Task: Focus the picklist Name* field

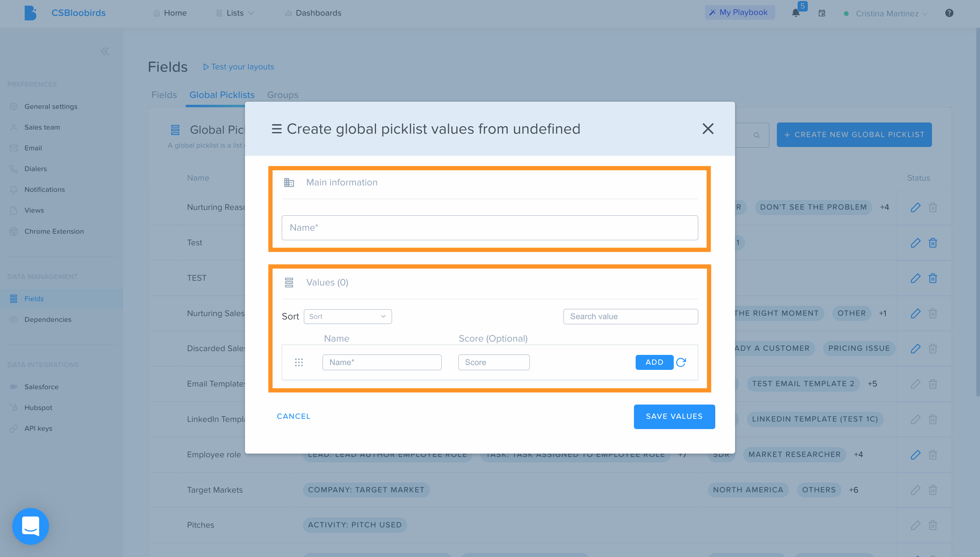Action: pyautogui.click(x=490, y=228)
